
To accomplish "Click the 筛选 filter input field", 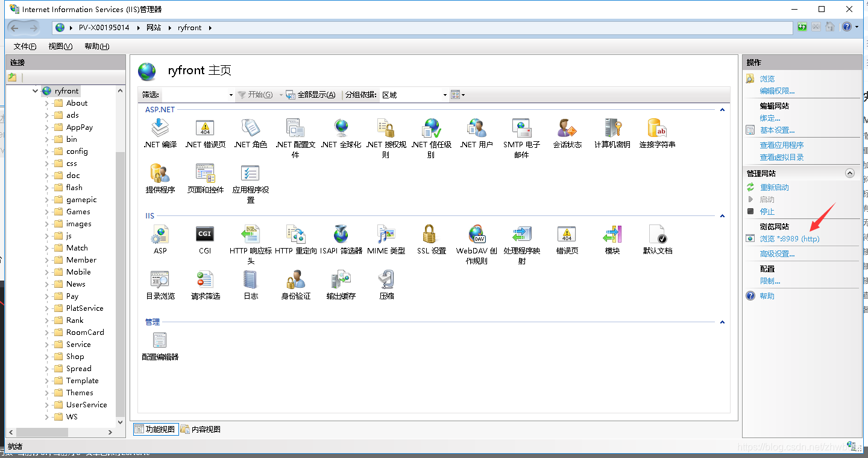I will (x=195, y=95).
